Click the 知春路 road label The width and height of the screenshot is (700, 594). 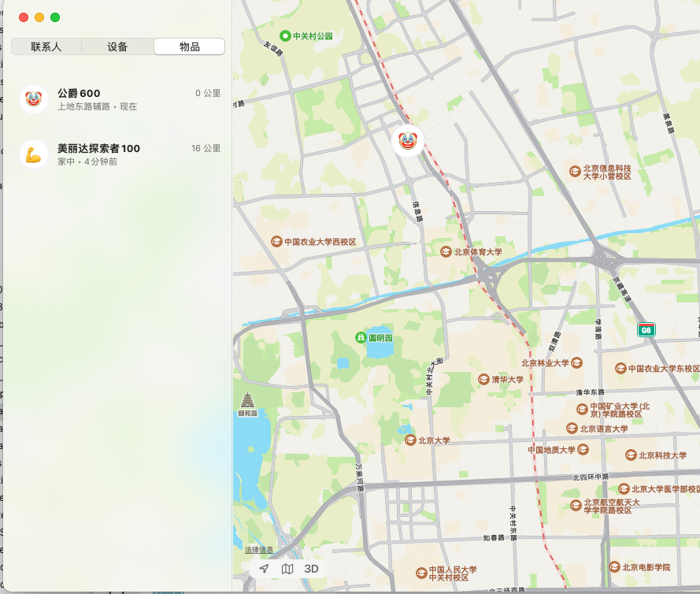tap(494, 538)
